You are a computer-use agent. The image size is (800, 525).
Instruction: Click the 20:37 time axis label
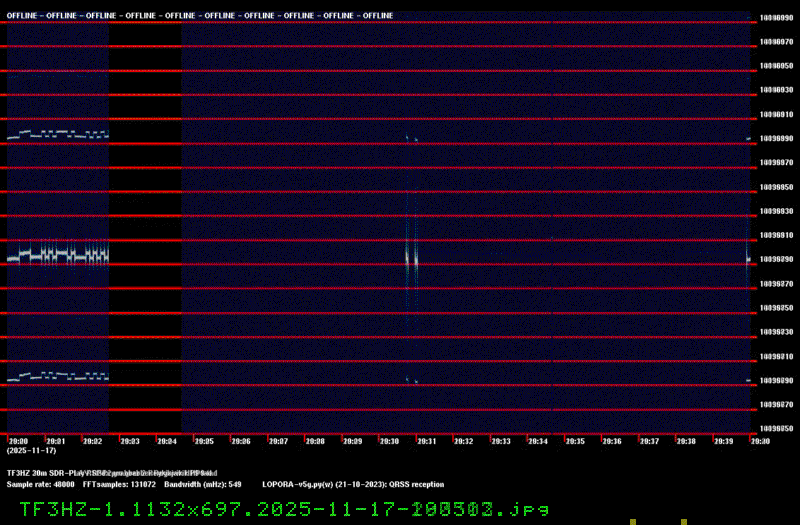tap(650, 441)
